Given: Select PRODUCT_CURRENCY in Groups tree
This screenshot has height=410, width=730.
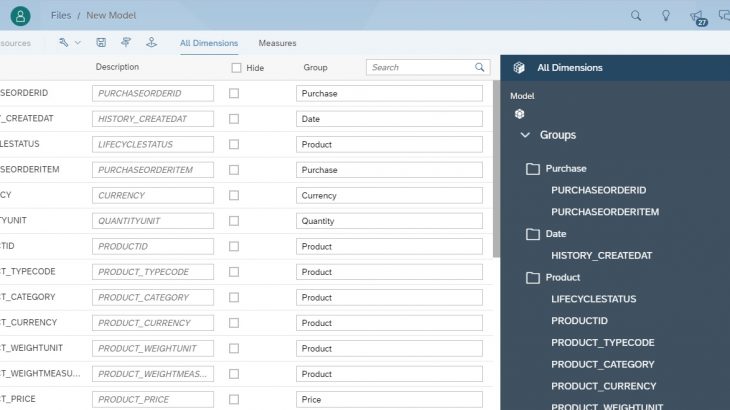Looking at the screenshot, I should 604,386.
